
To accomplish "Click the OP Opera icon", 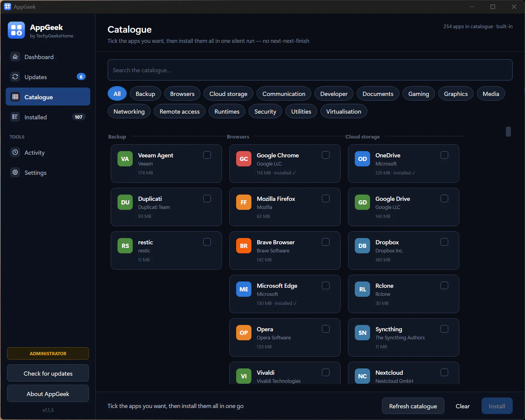I will [x=244, y=333].
